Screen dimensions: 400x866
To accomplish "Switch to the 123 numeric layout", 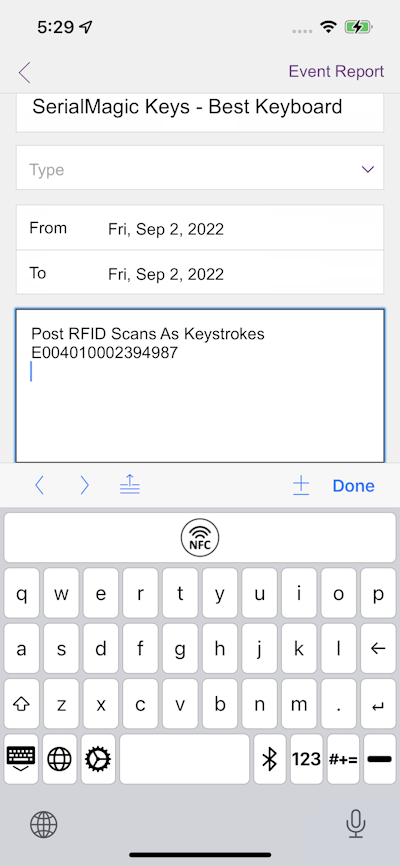I will (x=306, y=759).
